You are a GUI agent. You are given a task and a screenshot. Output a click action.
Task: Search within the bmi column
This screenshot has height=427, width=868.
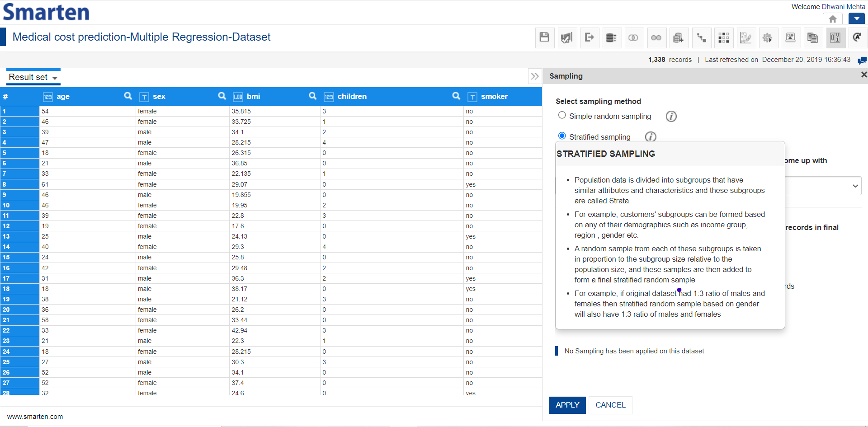point(313,96)
